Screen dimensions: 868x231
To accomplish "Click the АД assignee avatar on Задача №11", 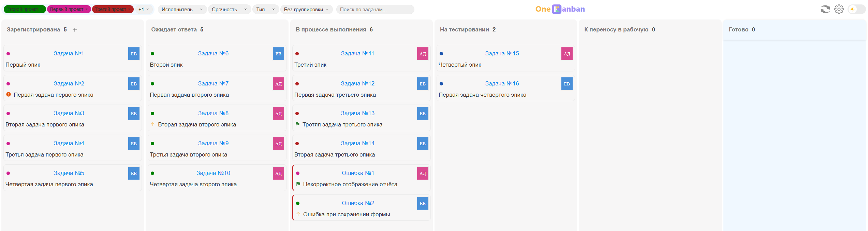I will click(x=422, y=54).
